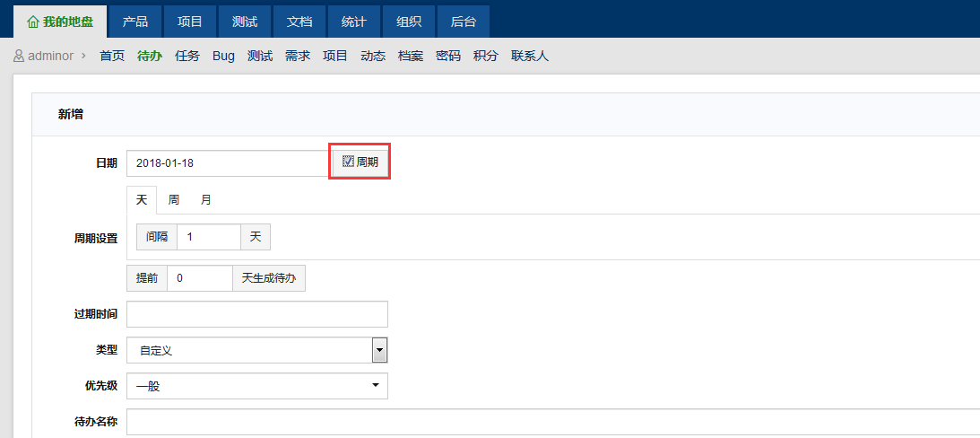Click the 间隔 interval input showing 1

(209, 237)
